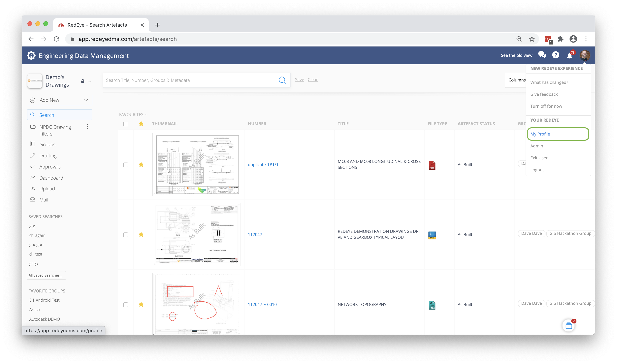Open Dashboard in the sidebar
Image resolution: width=617 pixels, height=364 pixels.
click(51, 178)
